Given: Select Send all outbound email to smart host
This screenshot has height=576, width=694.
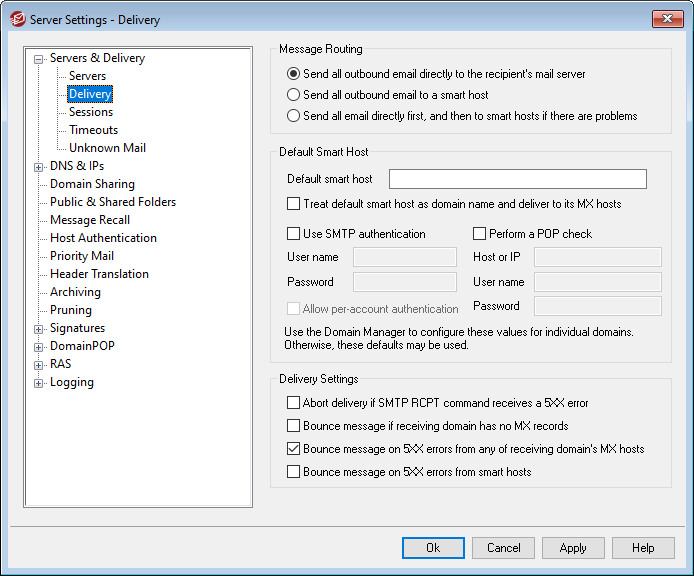Looking at the screenshot, I should tap(293, 95).
